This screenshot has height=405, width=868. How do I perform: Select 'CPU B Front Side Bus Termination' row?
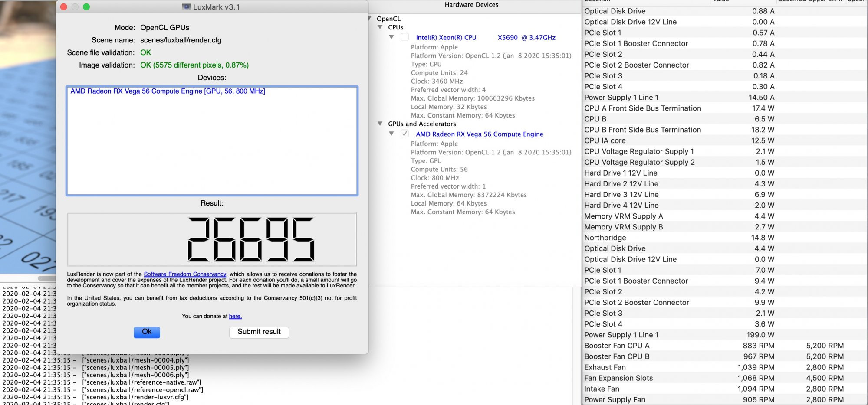coord(724,130)
